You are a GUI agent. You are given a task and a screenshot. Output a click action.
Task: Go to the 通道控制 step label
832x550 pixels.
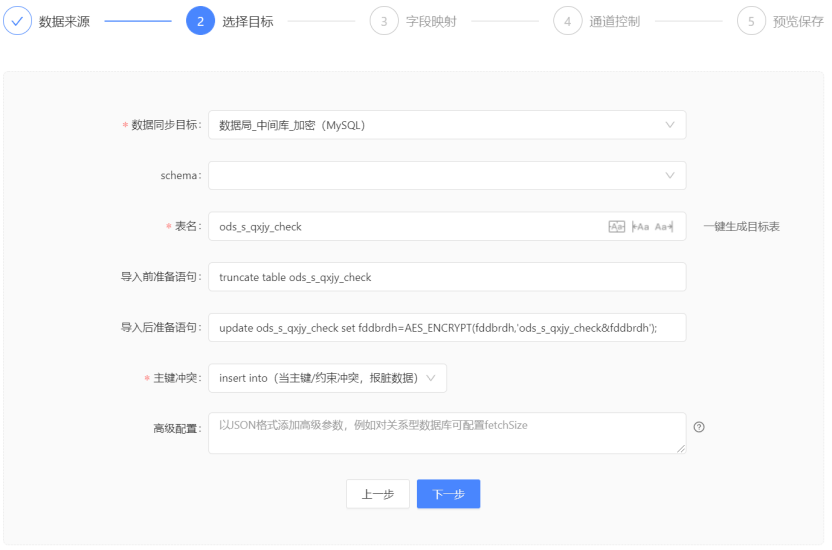tap(616, 21)
